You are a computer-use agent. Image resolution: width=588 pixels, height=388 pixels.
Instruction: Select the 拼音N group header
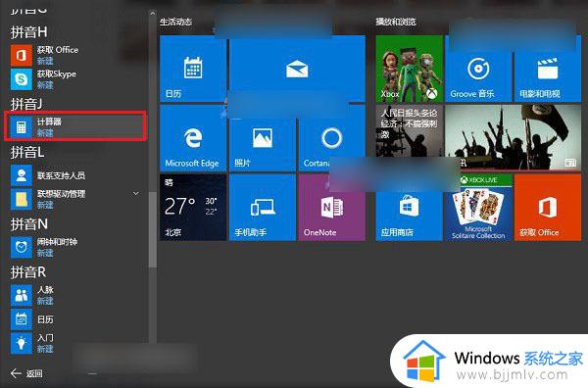pos(28,223)
